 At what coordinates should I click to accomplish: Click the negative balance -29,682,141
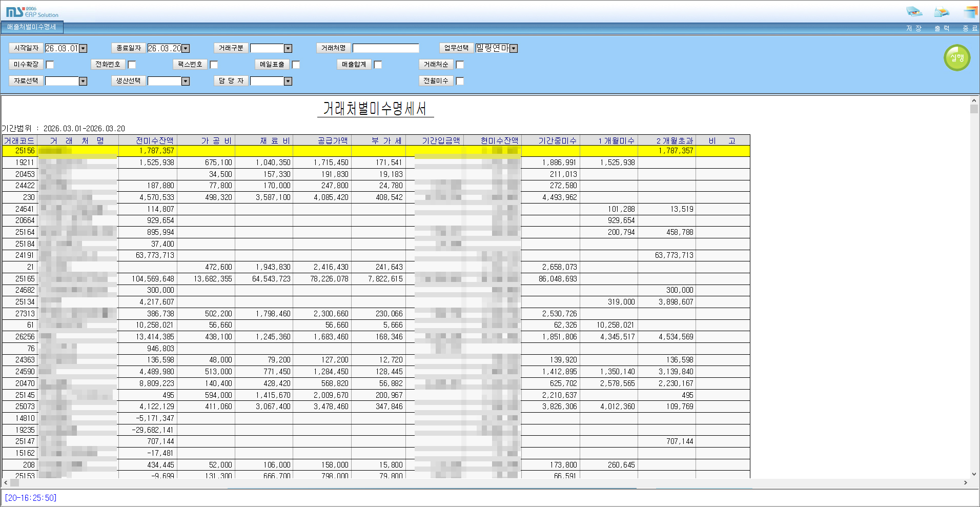148,430
